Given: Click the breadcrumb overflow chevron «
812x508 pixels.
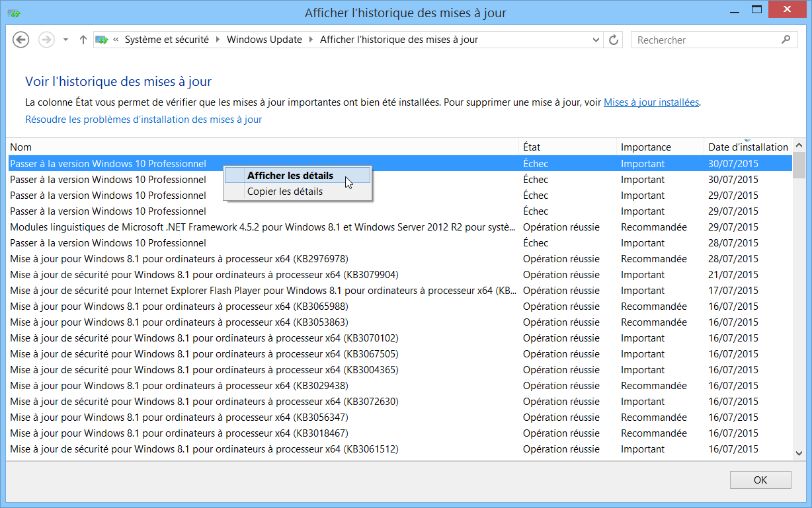Looking at the screenshot, I should pyautogui.click(x=116, y=40).
